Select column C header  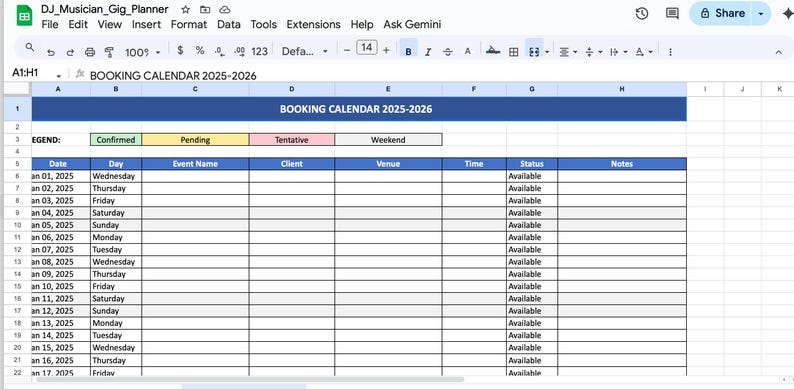coord(195,89)
